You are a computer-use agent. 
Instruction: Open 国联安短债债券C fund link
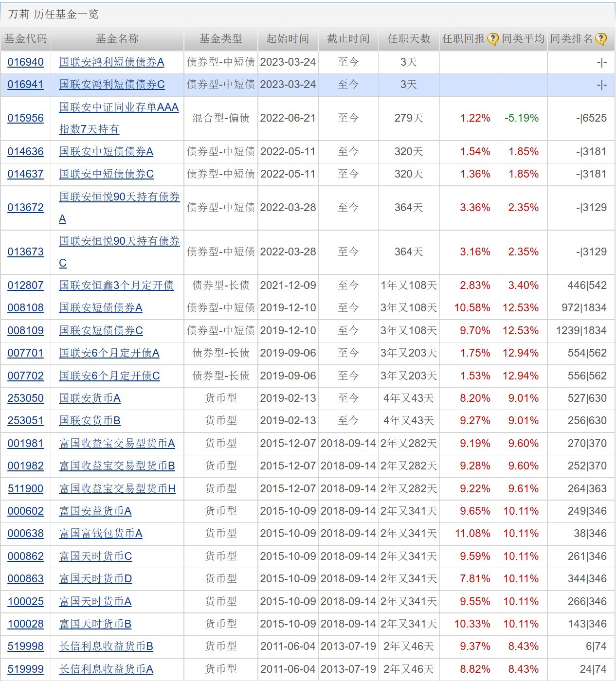pyautogui.click(x=101, y=331)
